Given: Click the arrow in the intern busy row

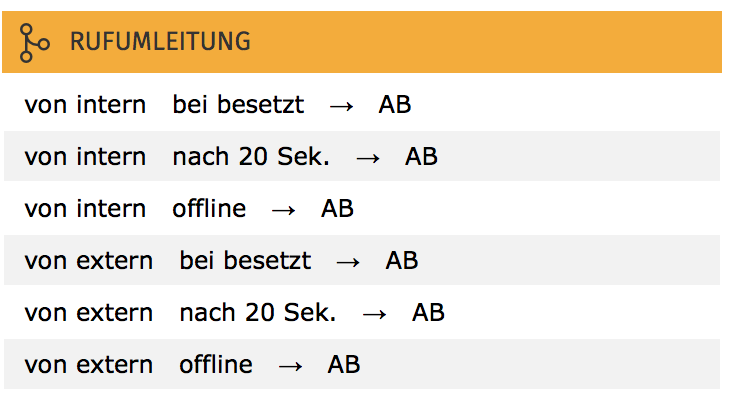Looking at the screenshot, I should pos(341,105).
